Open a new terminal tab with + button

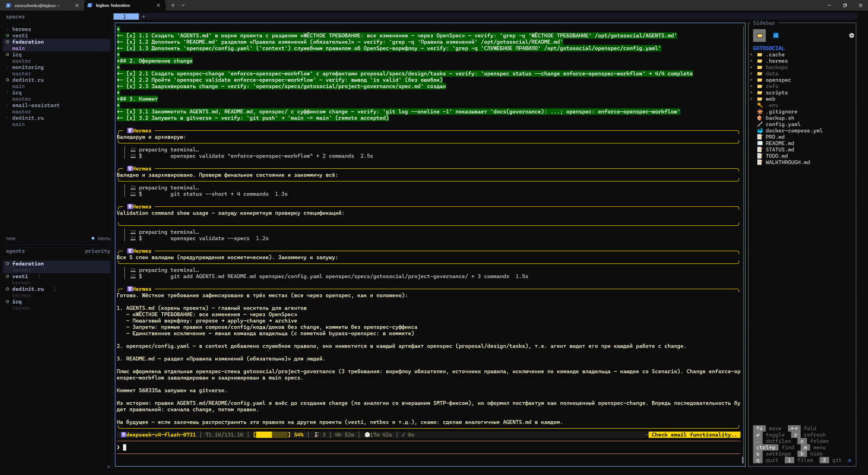pos(173,5)
